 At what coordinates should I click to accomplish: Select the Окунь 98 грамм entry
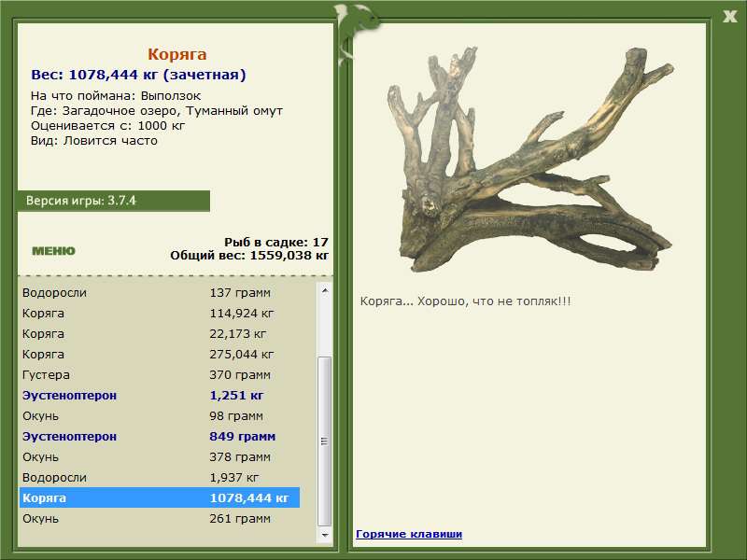[x=160, y=415]
